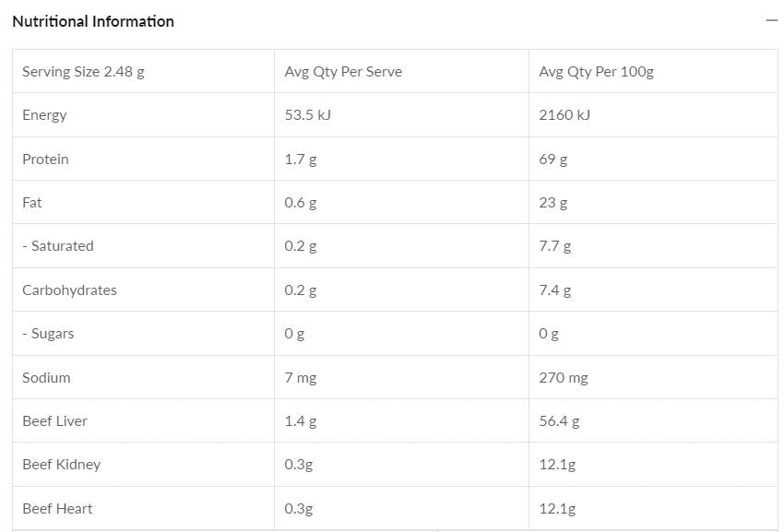Image resolution: width=784 pixels, height=532 pixels.
Task: Click the 53.5 kJ energy value
Action: pyautogui.click(x=307, y=115)
